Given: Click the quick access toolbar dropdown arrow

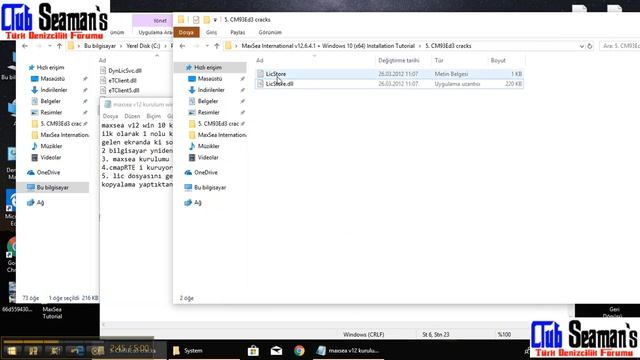Looking at the screenshot, I should [x=215, y=20].
